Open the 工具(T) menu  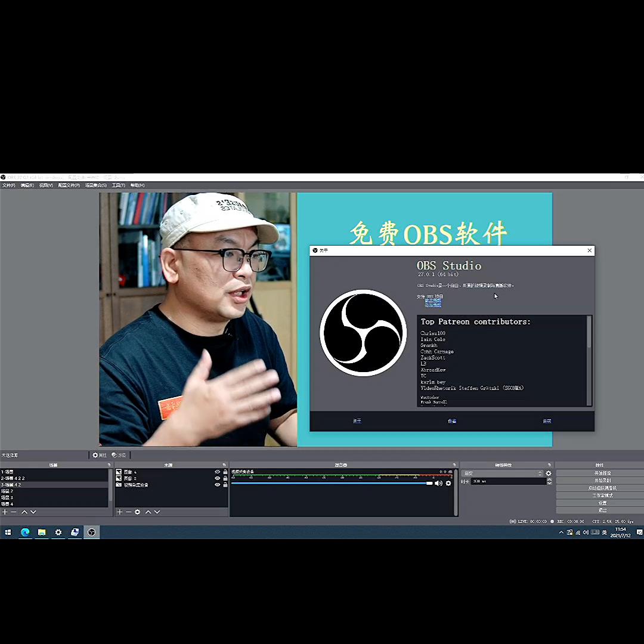[119, 185]
